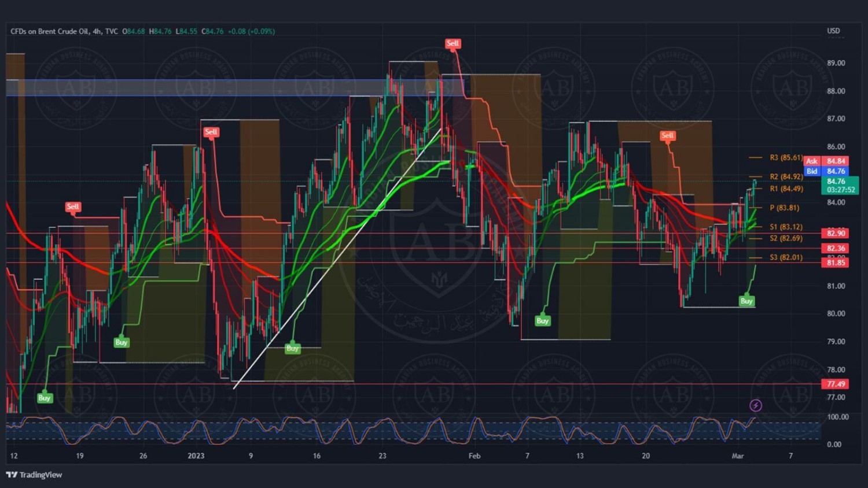Click the Mar date axis label
The height and width of the screenshot is (488, 868).
[738, 456]
